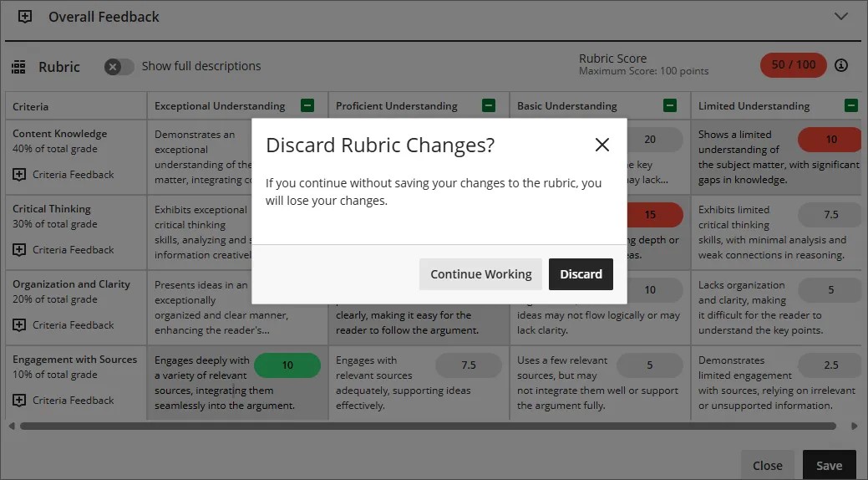Viewport: 868px width, 480px height.
Task: Select the green 10 score for Engagement with Sources
Action: (x=287, y=365)
